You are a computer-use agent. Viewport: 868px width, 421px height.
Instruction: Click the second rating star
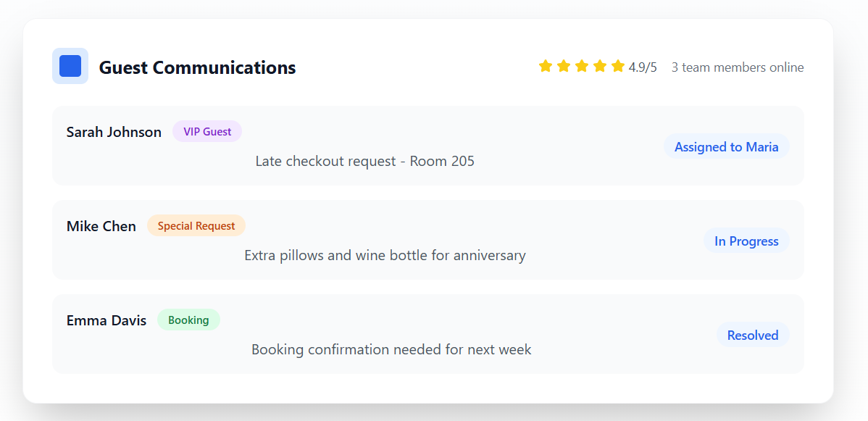(x=564, y=67)
